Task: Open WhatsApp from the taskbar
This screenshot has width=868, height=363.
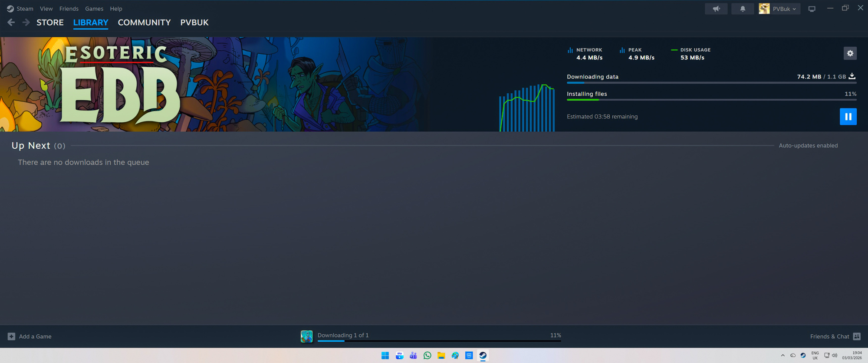Action: coord(427,356)
